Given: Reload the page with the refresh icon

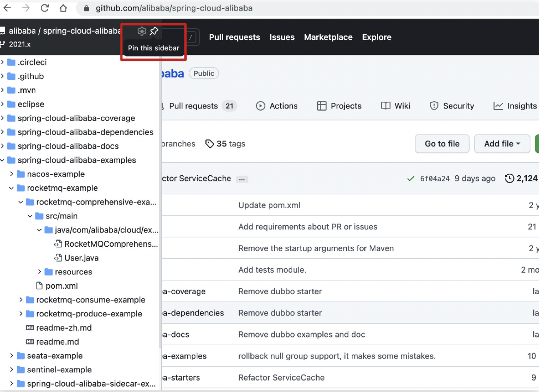Looking at the screenshot, I should click(x=45, y=8).
